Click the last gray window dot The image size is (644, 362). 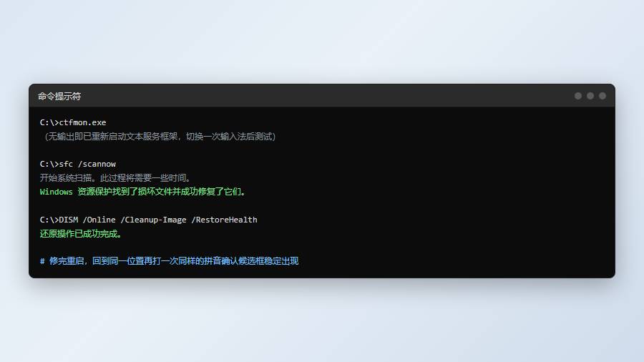602,96
